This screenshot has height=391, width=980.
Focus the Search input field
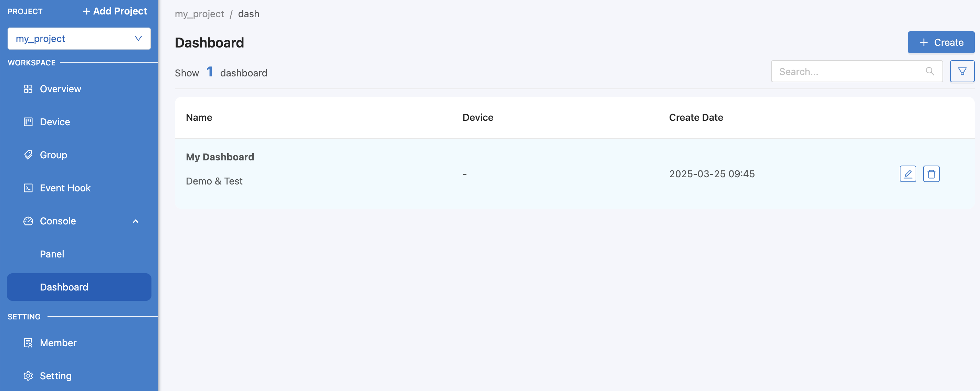[x=857, y=71]
